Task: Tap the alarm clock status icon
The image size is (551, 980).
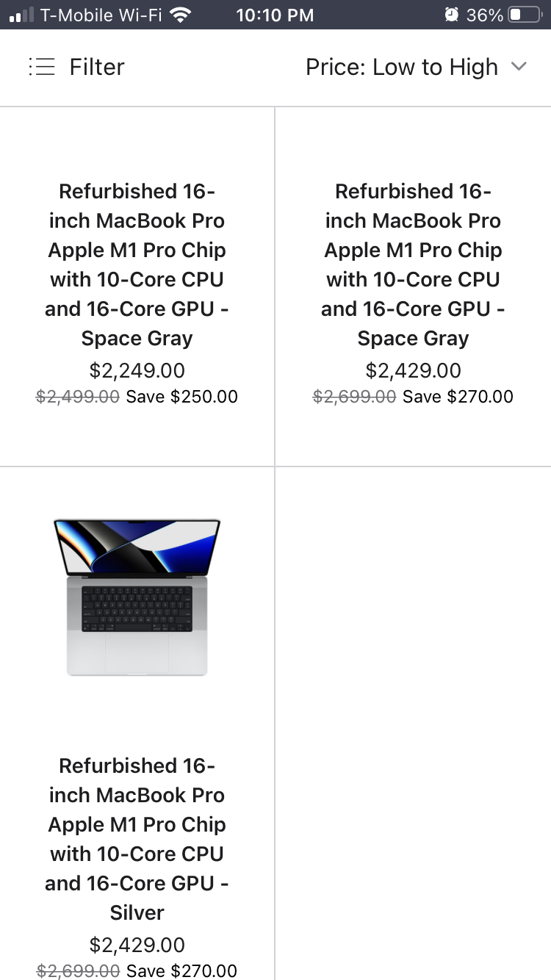Action: tap(452, 15)
